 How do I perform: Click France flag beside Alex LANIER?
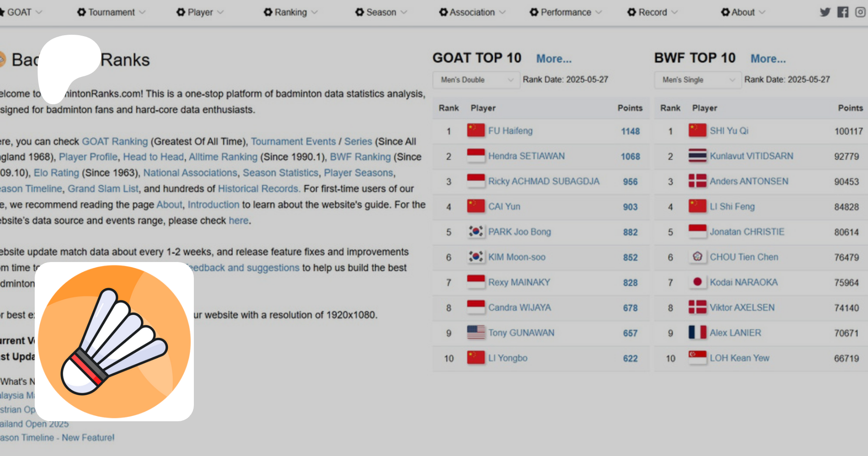click(x=697, y=332)
